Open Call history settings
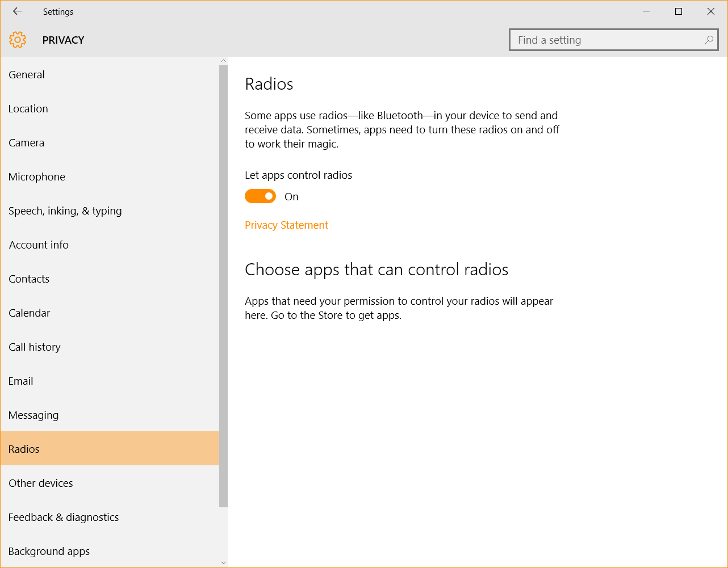Screen dimensions: 728x568 click(110, 347)
